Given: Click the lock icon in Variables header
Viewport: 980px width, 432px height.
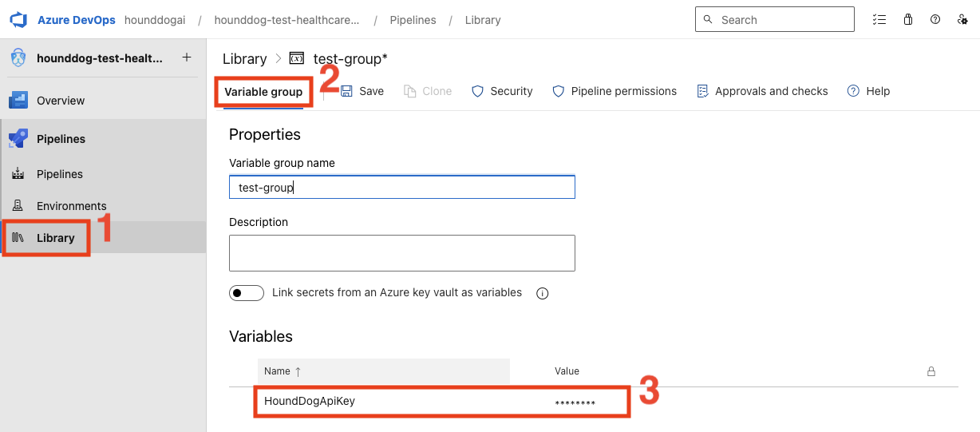Looking at the screenshot, I should pos(931,371).
